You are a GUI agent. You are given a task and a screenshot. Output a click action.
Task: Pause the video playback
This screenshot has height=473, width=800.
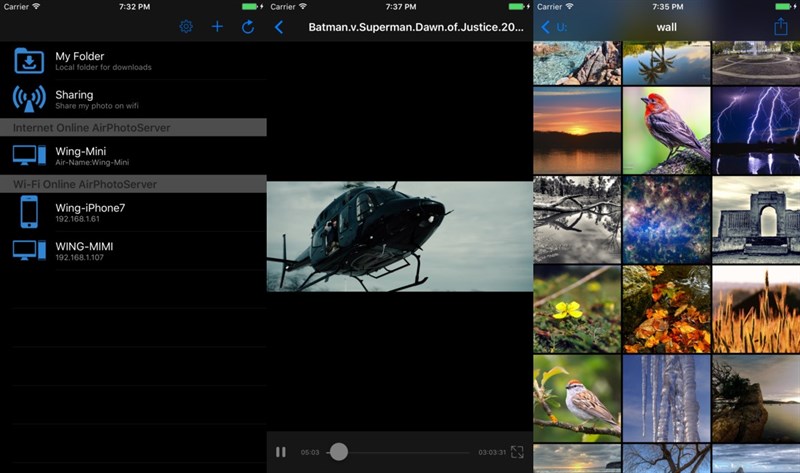(281, 452)
